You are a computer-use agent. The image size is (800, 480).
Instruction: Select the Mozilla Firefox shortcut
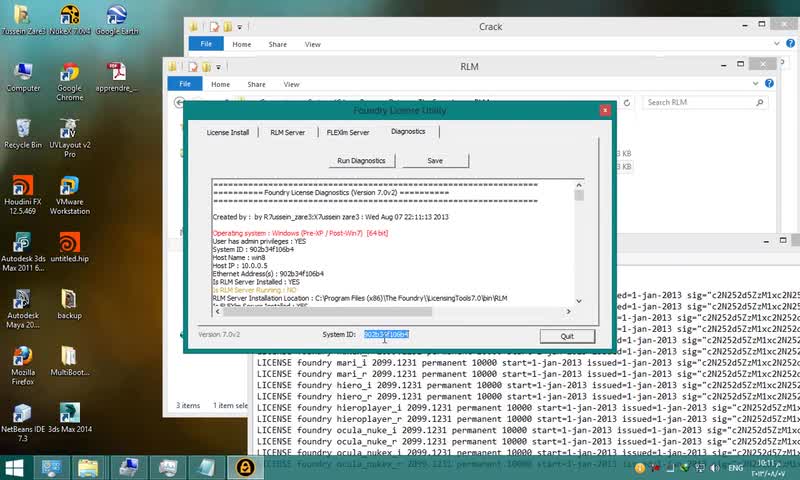[x=23, y=365]
